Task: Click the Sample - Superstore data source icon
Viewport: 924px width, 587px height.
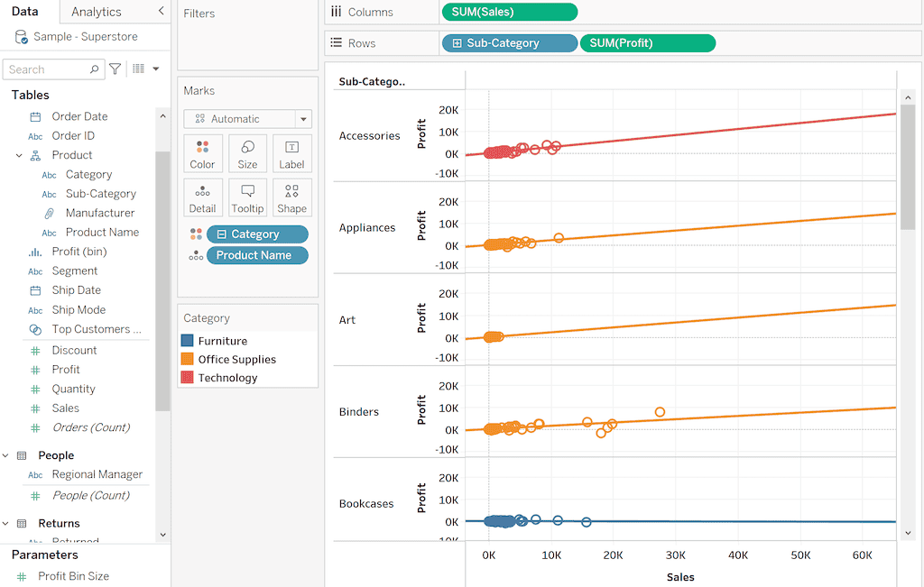Action: pyautogui.click(x=21, y=37)
